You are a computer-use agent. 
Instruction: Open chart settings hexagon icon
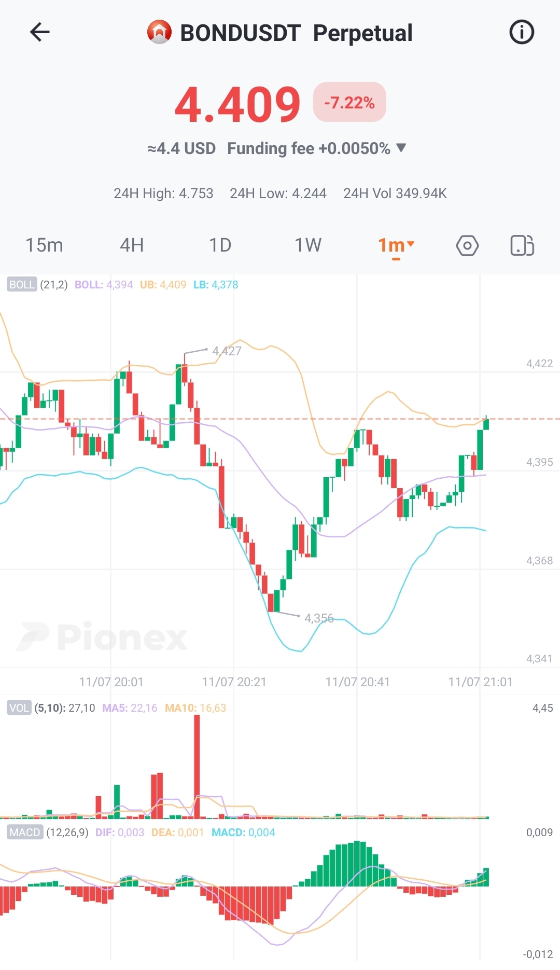[467, 245]
